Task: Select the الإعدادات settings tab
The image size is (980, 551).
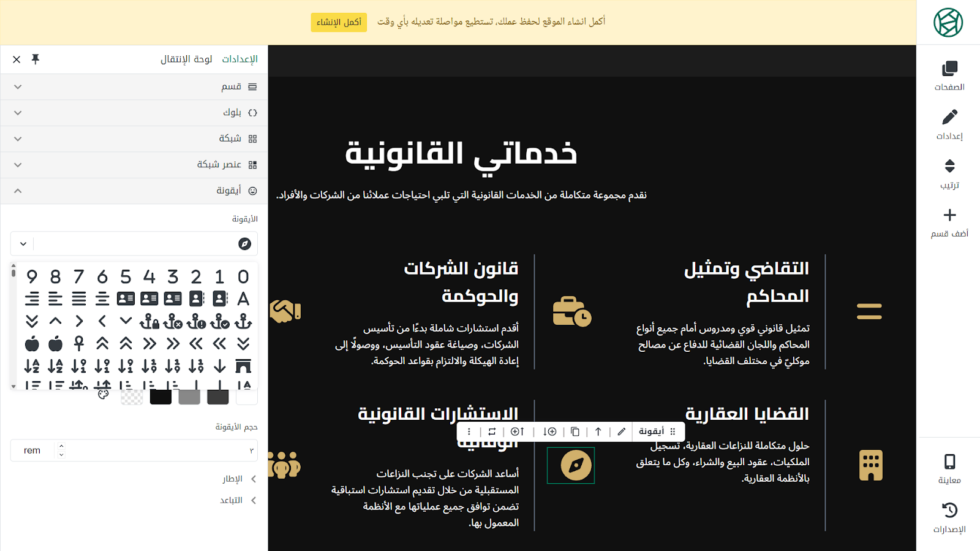Action: tap(239, 59)
